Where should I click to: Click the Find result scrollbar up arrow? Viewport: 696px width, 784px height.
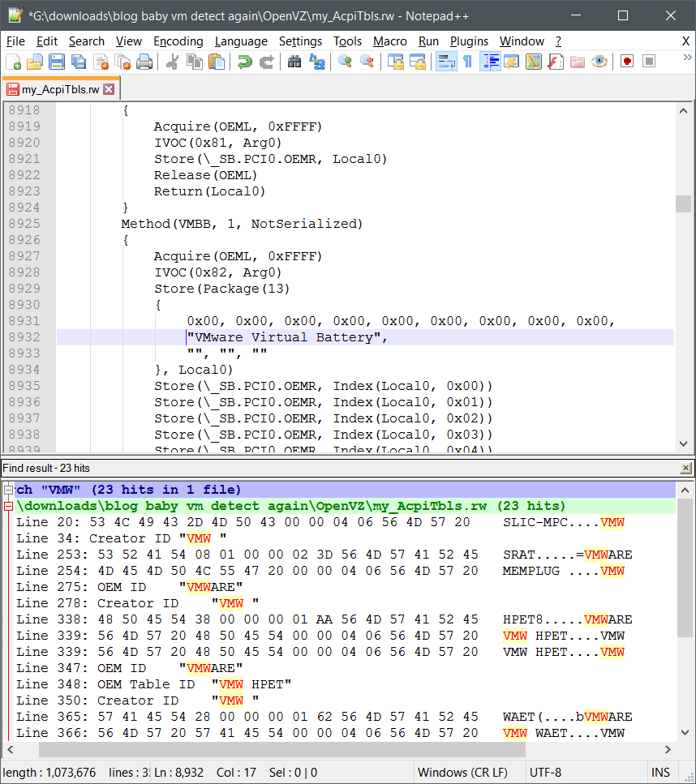pos(685,491)
